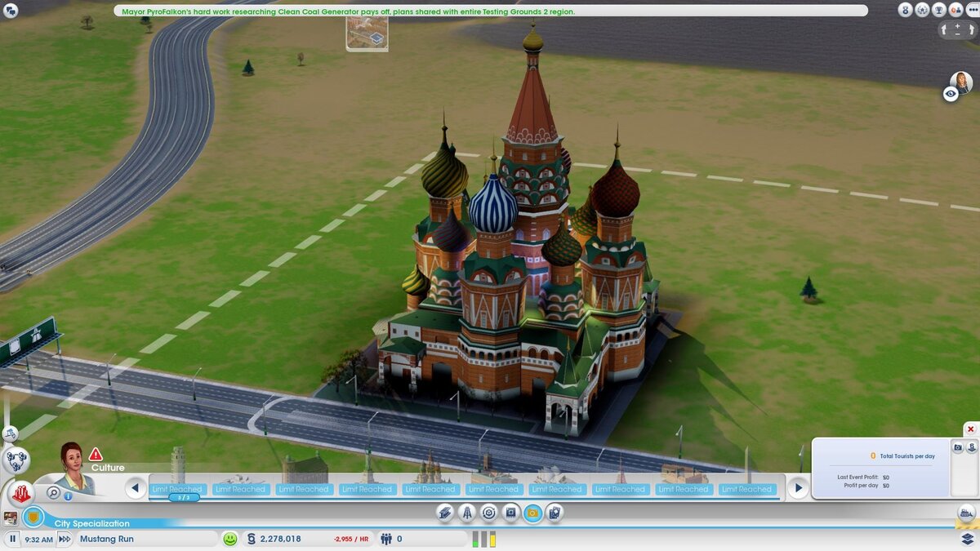Click the camera icon in tourist panel
This screenshot has width=980, height=551.
958,447
